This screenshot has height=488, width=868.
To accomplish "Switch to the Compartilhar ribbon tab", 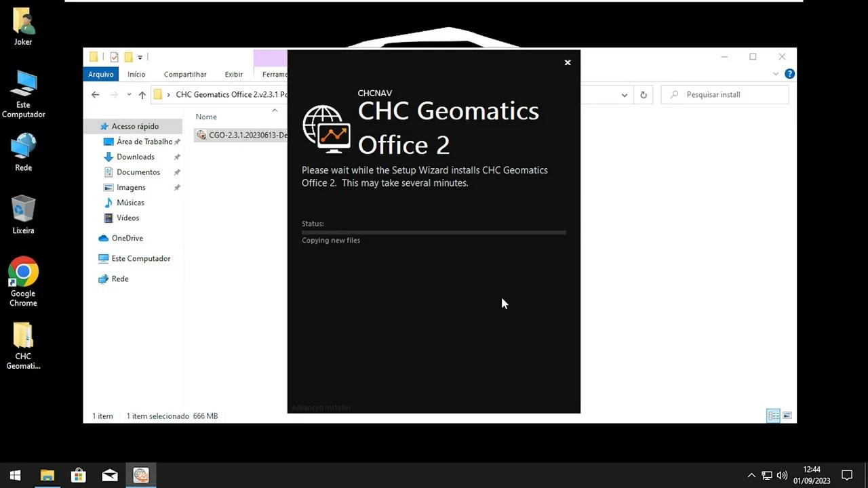I will 185,75.
